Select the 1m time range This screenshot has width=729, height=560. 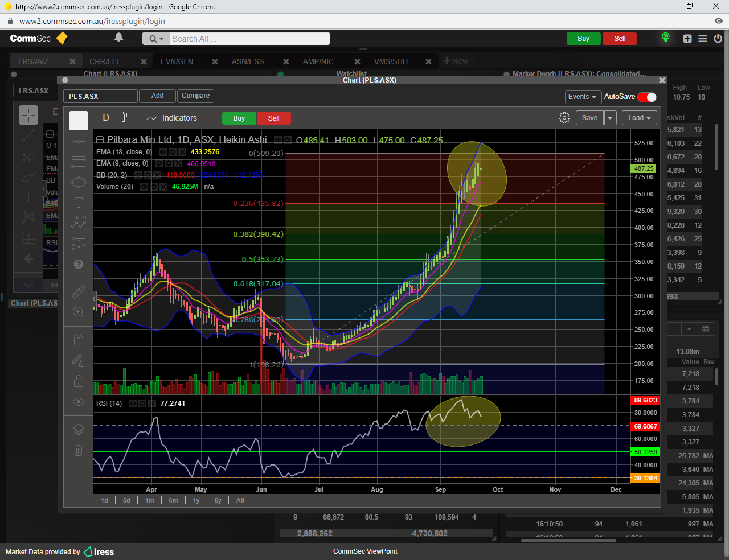(149, 500)
